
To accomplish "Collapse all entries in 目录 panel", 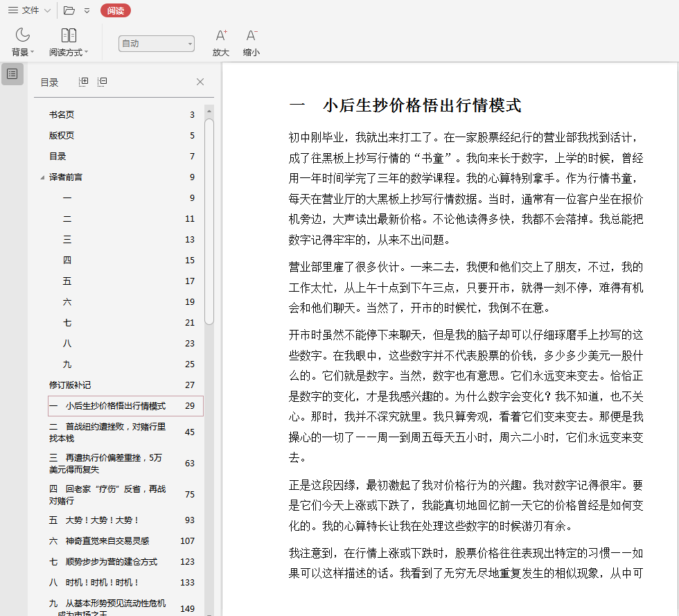I will tap(102, 82).
